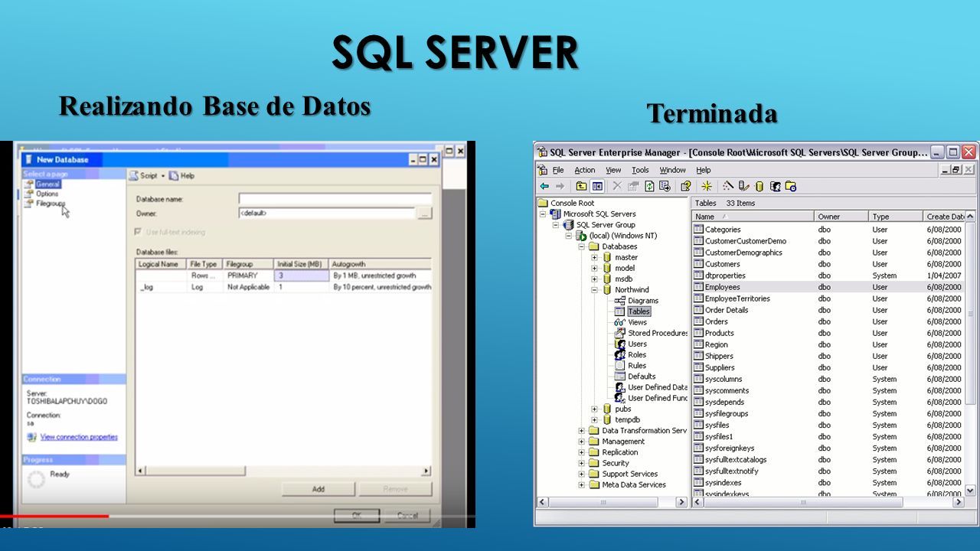
Task: Click the Options page icon in New Database
Action: (29, 194)
